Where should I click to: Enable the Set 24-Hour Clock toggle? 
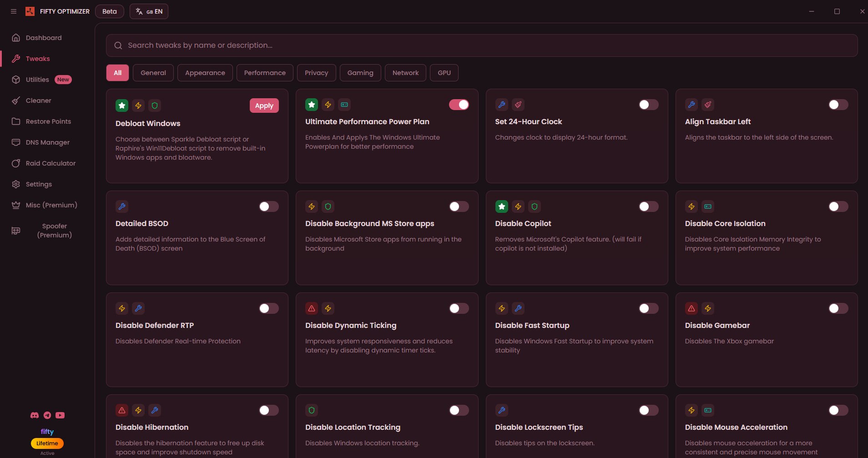[x=649, y=105]
